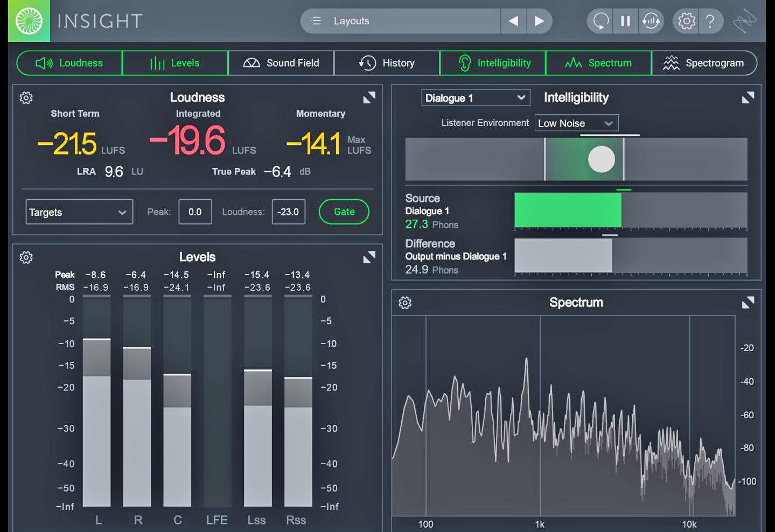This screenshot has width=775, height=532.
Task: Pause metering with the pause button
Action: click(625, 21)
